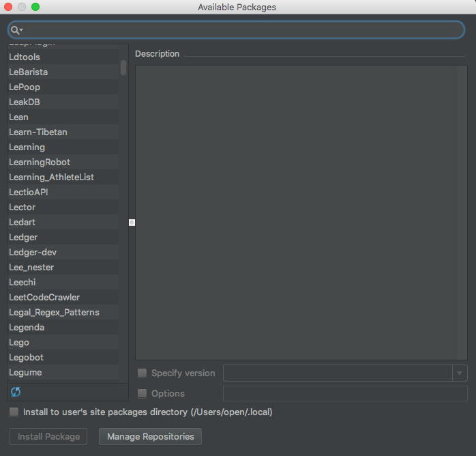Image resolution: width=476 pixels, height=456 pixels.
Task: Select the LeetCodeCrawler package
Action: [63, 298]
